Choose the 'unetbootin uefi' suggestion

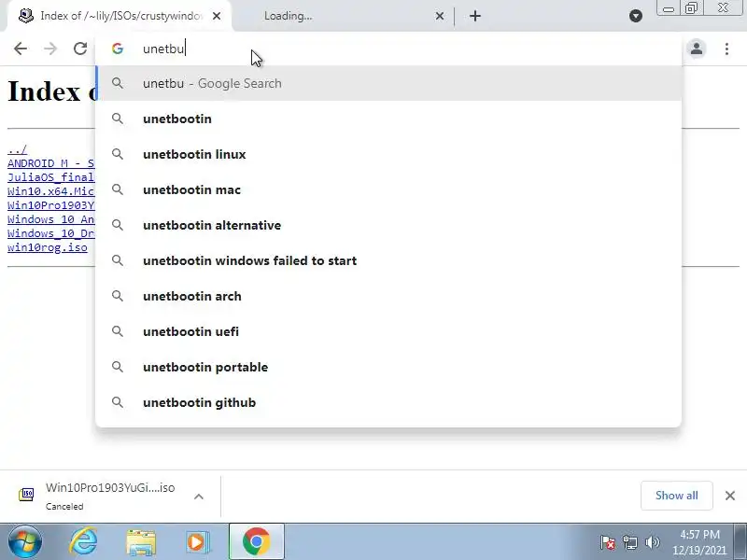(388, 331)
